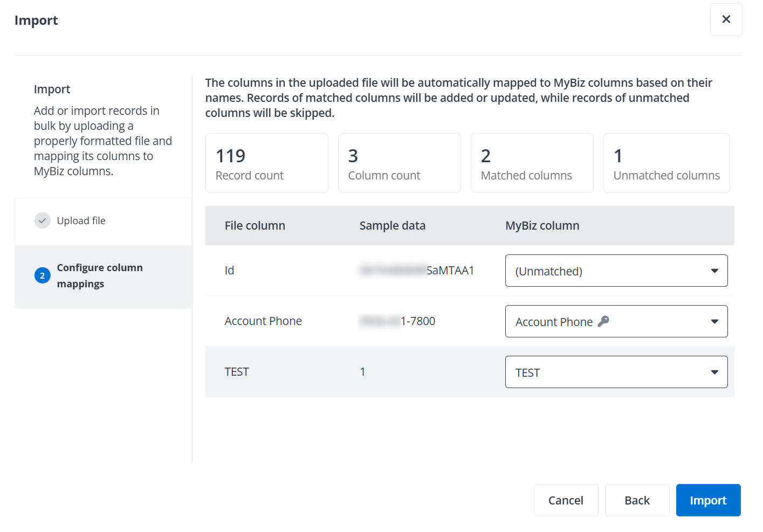Click the Column count card showing 3
Viewport: 763px width, 532px height.
point(399,163)
